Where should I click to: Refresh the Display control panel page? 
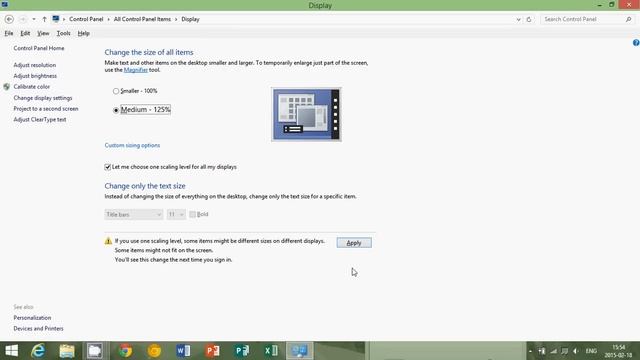click(529, 19)
